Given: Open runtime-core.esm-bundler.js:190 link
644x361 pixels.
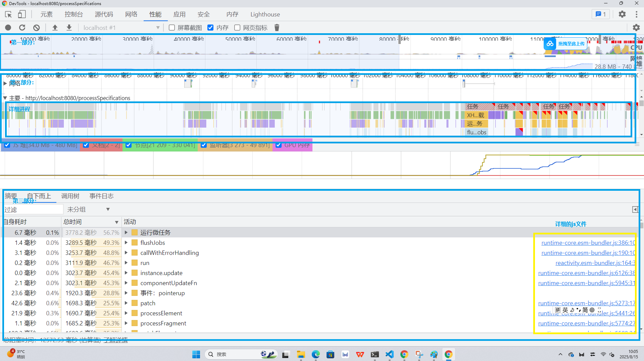Looking at the screenshot, I should (588, 253).
